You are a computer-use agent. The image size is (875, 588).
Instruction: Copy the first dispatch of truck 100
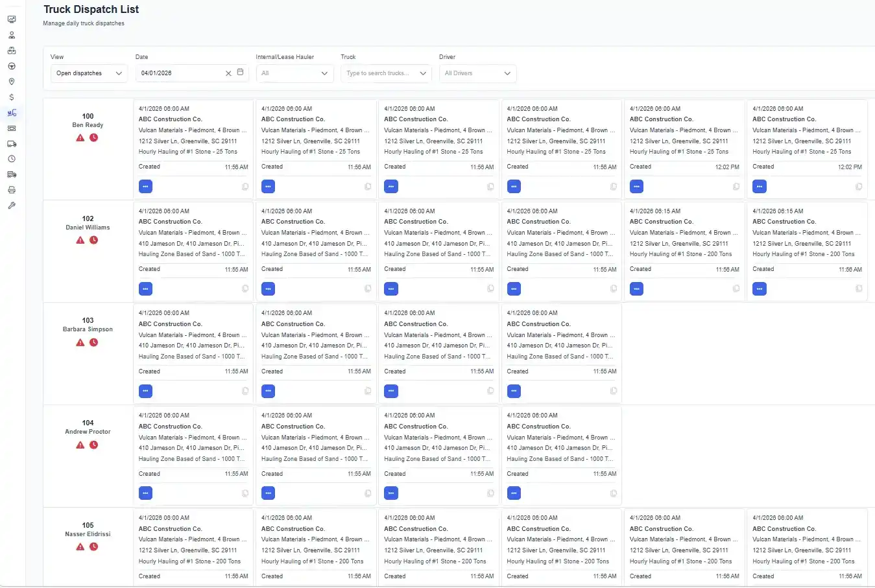coord(245,187)
